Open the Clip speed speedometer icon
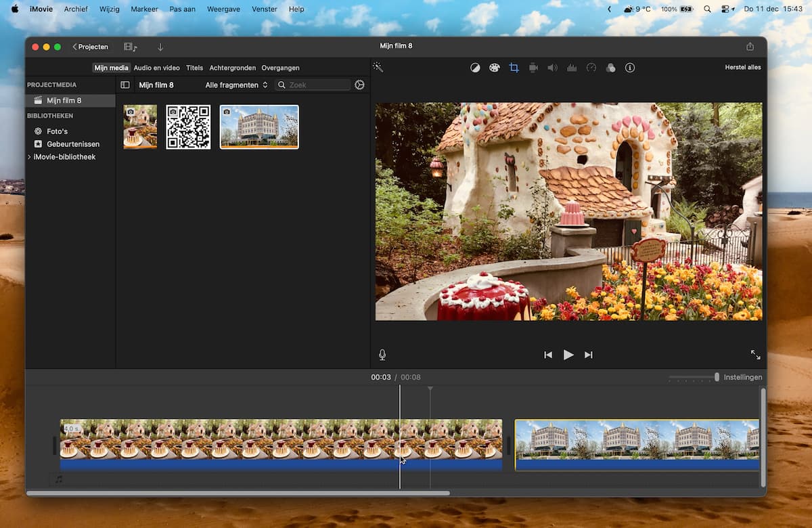This screenshot has width=812, height=528. coord(591,67)
